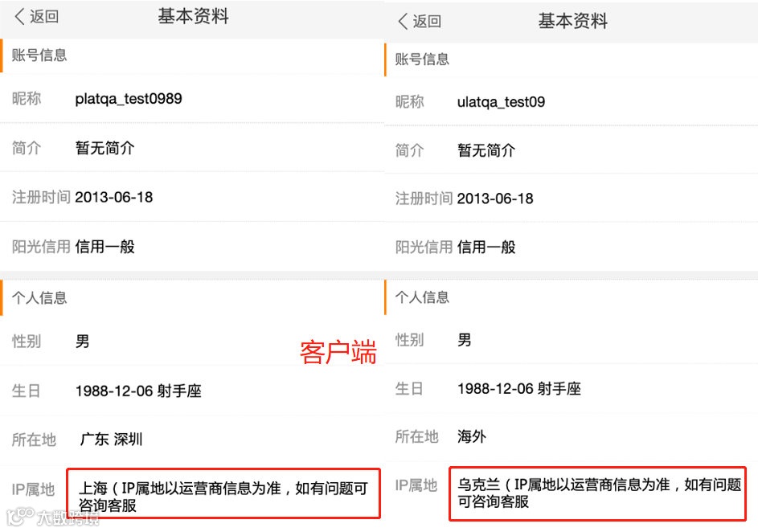Image resolution: width=758 pixels, height=532 pixels.
Task: Click 暂无简介 in left screen
Action: pyautogui.click(x=105, y=148)
